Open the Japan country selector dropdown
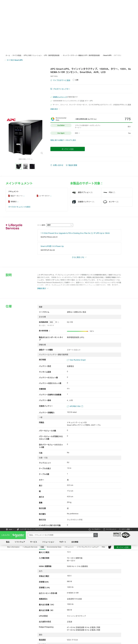 [x=10, y=529]
